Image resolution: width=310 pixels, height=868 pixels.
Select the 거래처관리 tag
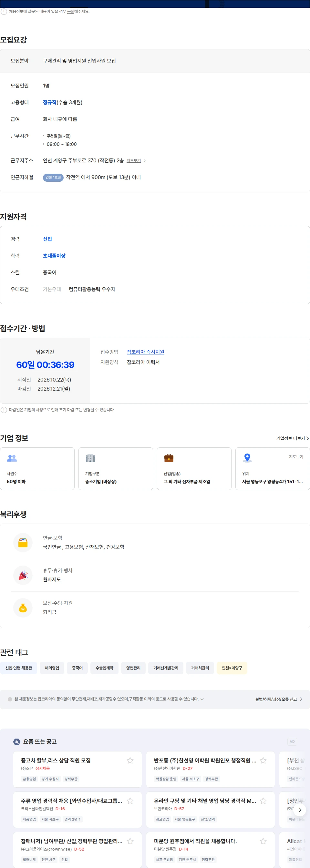coord(200,668)
